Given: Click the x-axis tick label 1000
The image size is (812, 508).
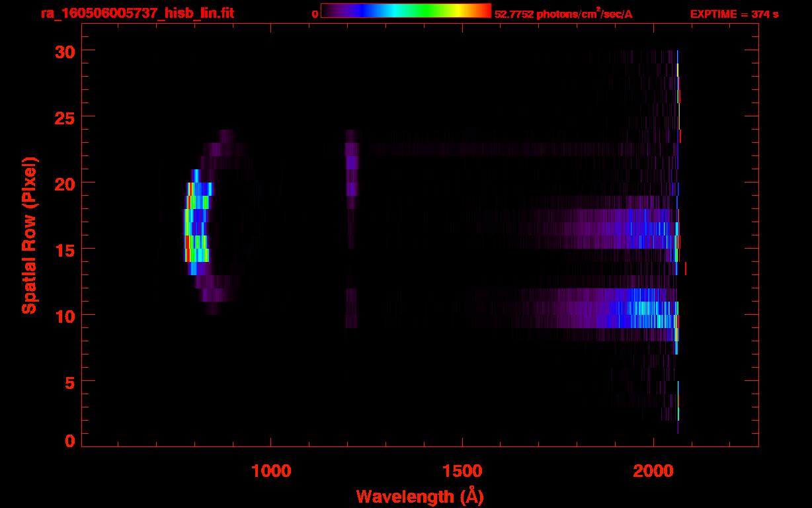Looking at the screenshot, I should point(271,471).
